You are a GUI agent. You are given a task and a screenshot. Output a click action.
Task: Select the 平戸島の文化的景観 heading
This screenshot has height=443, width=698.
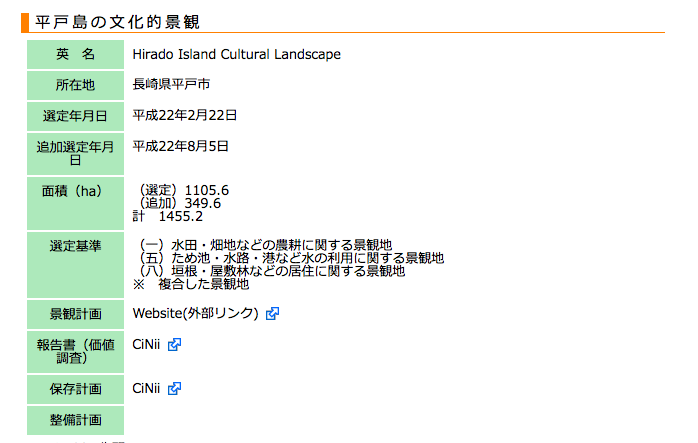click(118, 22)
